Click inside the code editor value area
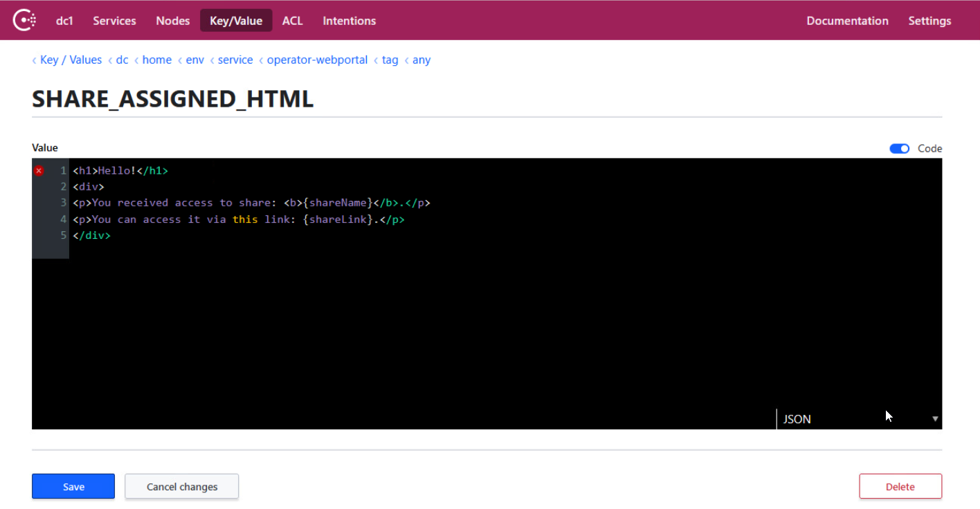This screenshot has width=980, height=509. click(484, 312)
